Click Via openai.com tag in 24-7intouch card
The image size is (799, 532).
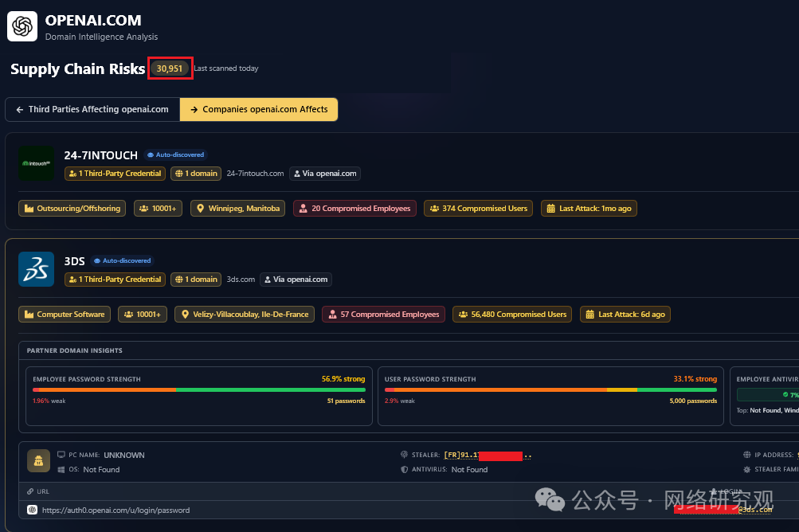click(x=325, y=174)
